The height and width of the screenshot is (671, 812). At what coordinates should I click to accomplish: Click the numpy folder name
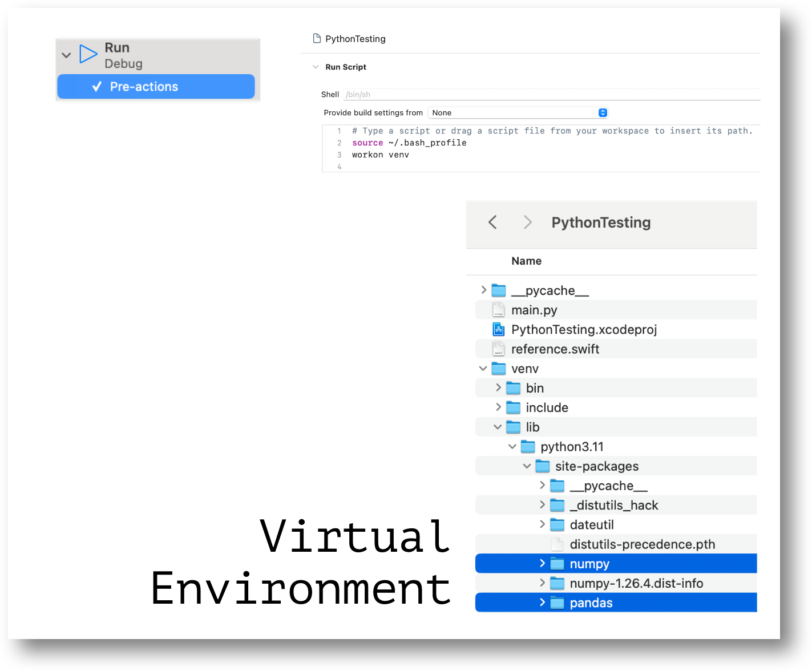pos(589,564)
